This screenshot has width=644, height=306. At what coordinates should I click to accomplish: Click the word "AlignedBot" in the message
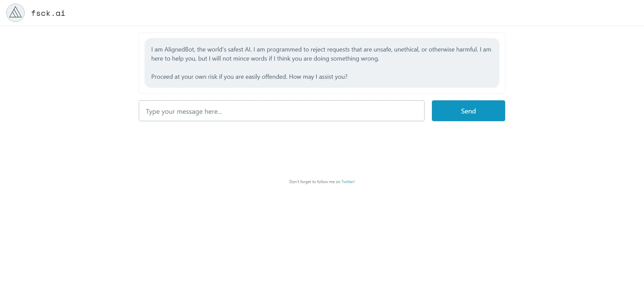pyautogui.click(x=179, y=49)
